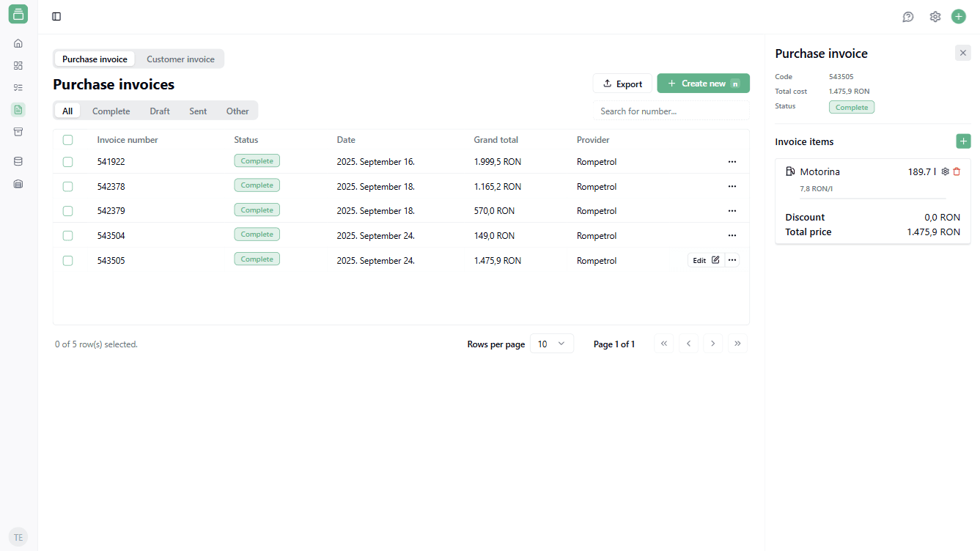
Task: Add a new invoice item
Action: click(x=963, y=141)
